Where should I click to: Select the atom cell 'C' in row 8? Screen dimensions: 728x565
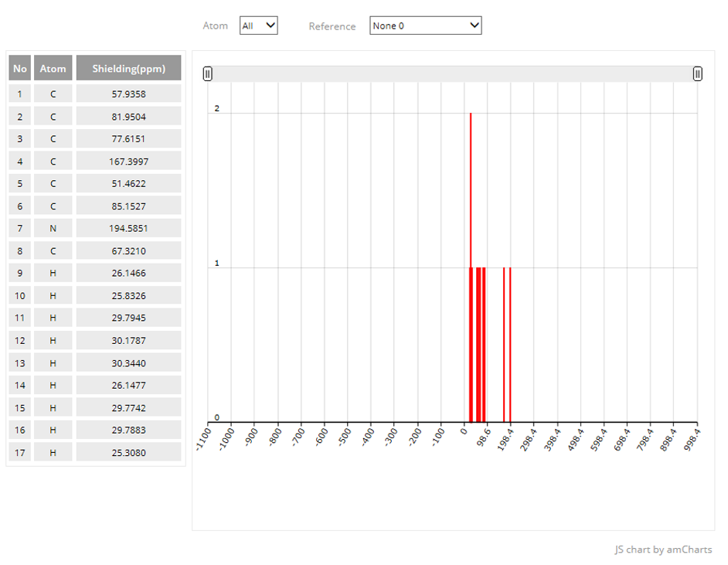pyautogui.click(x=53, y=250)
